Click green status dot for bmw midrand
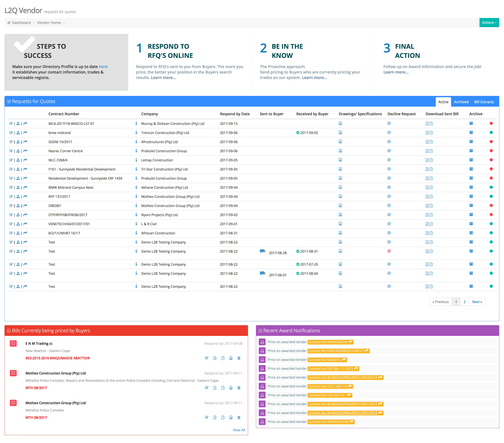Image resolution: width=504 pixels, height=443 pixels. [x=491, y=132]
